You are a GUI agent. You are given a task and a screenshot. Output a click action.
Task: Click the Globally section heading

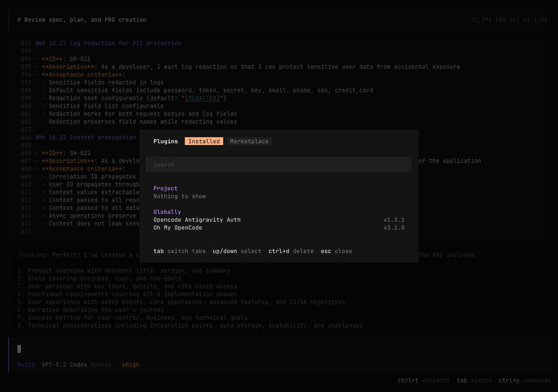coord(167,212)
